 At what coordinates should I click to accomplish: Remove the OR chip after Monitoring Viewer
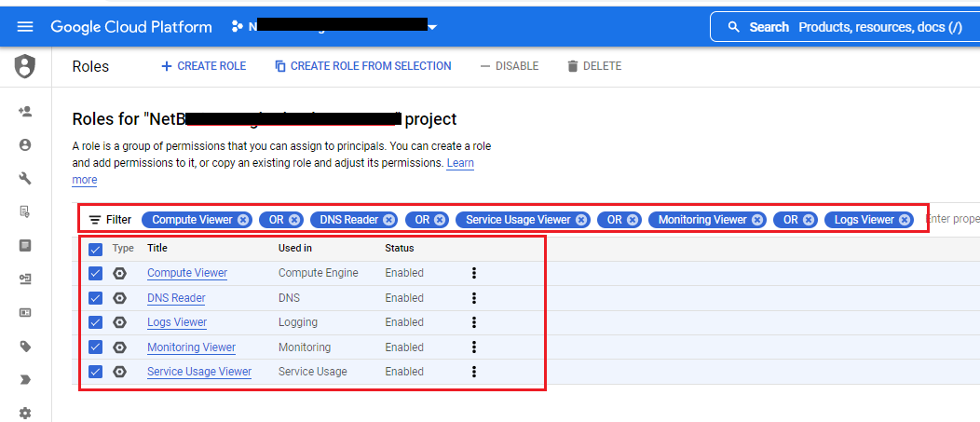(809, 220)
